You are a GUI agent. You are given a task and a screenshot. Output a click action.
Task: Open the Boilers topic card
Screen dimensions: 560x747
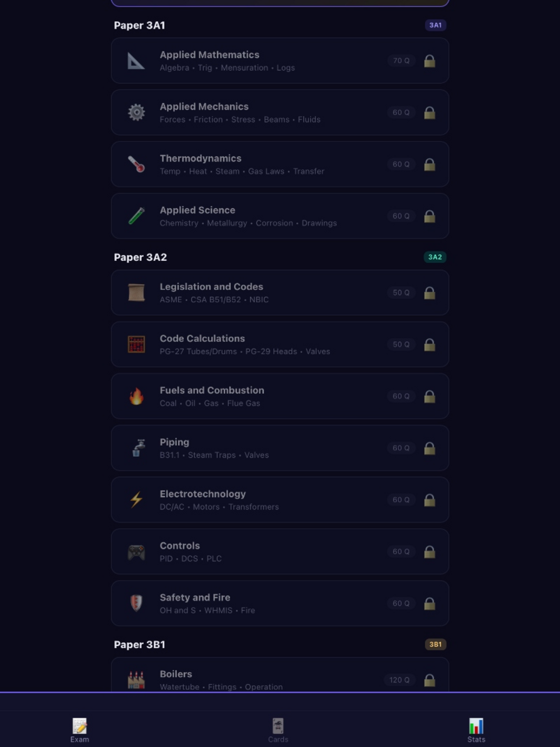[x=280, y=674]
